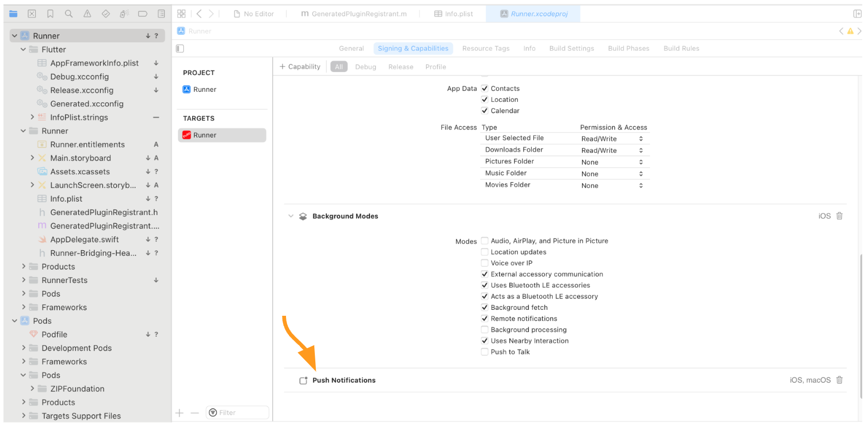Open the GeneratedPluginRegistrant.m editor tab

[354, 14]
